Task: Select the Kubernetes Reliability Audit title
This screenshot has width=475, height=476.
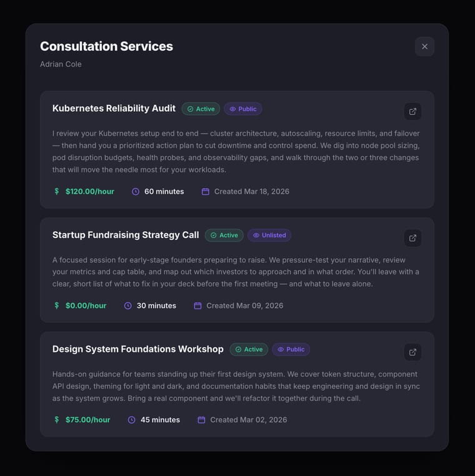Action: [114, 108]
